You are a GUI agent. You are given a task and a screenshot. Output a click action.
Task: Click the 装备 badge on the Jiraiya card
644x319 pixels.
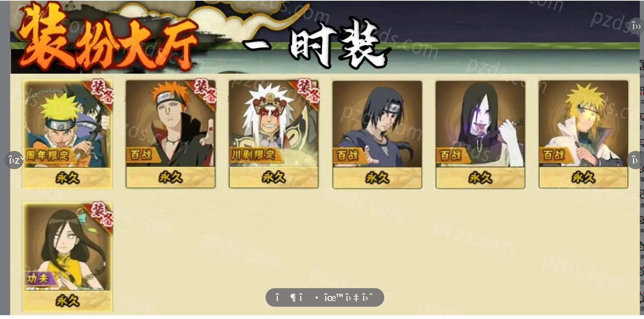(308, 92)
